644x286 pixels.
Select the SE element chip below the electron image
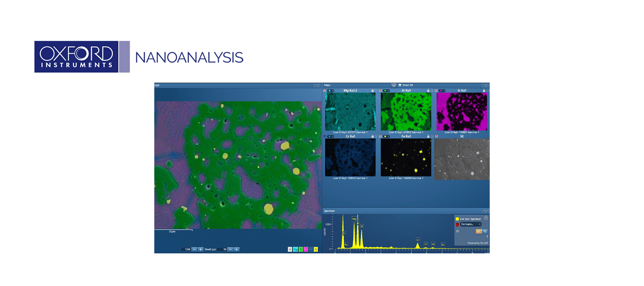click(x=290, y=248)
